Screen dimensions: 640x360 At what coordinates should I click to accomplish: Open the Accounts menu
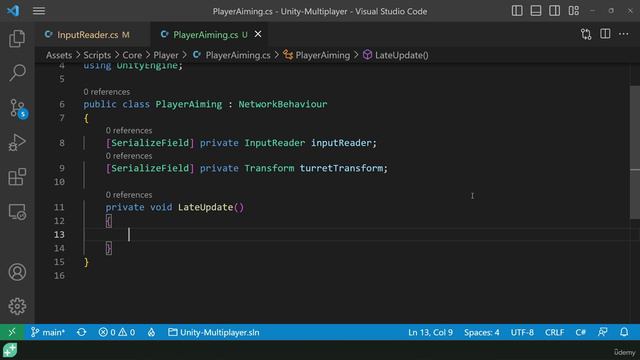[x=17, y=272]
